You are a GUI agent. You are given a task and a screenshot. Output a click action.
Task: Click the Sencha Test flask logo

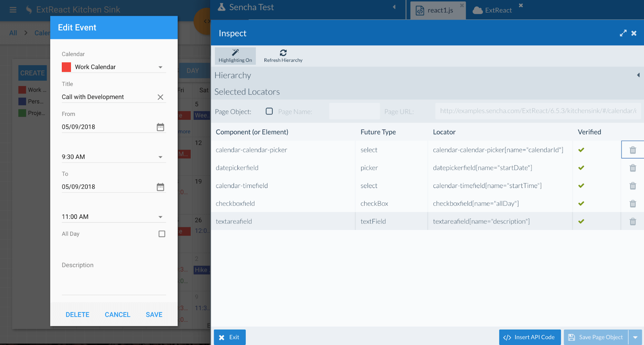(x=221, y=7)
